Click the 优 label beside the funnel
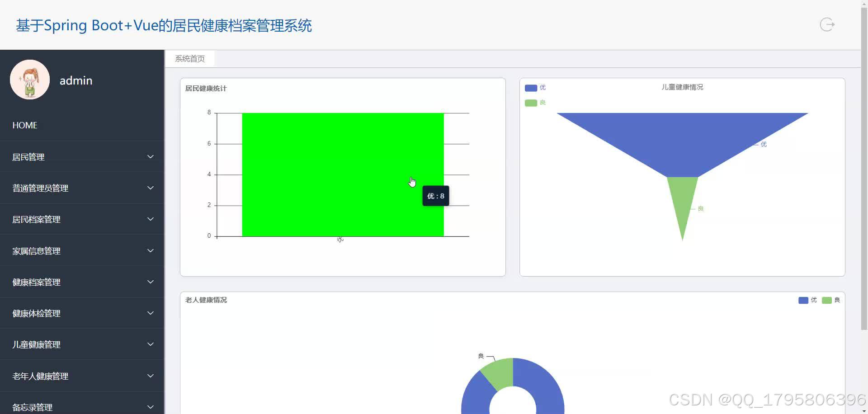The height and width of the screenshot is (414, 868). (x=764, y=144)
